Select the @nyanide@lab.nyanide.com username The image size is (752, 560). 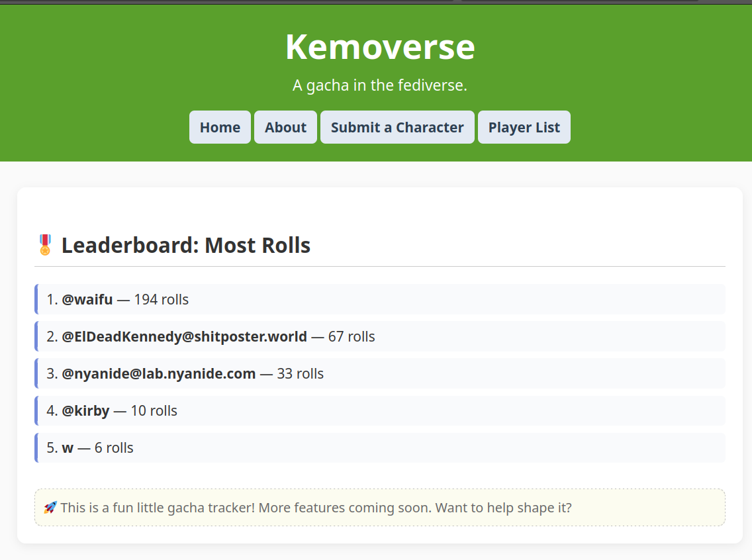tap(159, 374)
